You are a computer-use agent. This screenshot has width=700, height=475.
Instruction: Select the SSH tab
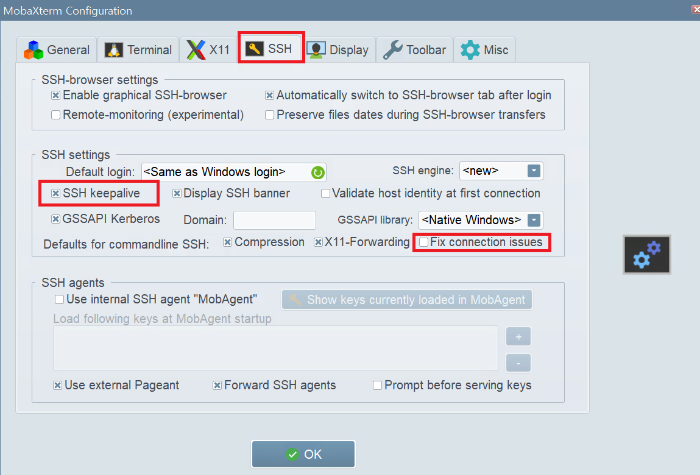271,47
